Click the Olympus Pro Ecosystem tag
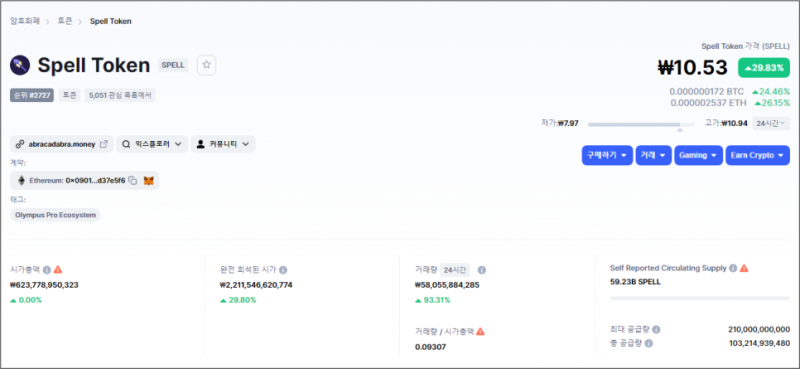Screen dimensions: 800x369 tap(56, 215)
